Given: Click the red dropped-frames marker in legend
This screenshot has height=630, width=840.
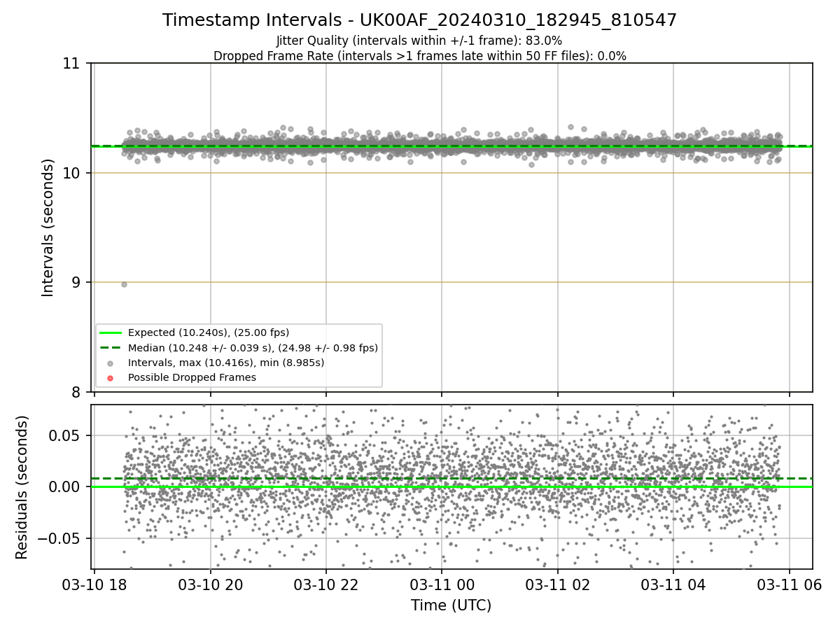Looking at the screenshot, I should (x=111, y=378).
